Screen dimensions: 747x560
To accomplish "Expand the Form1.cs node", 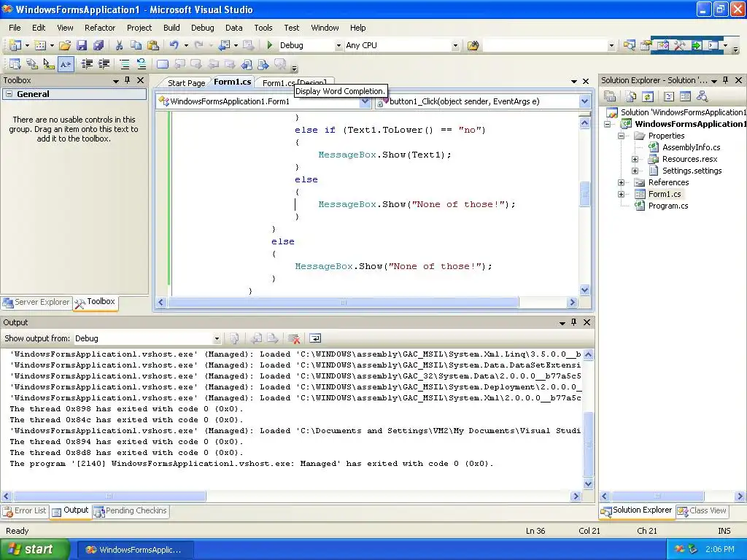I will point(622,194).
